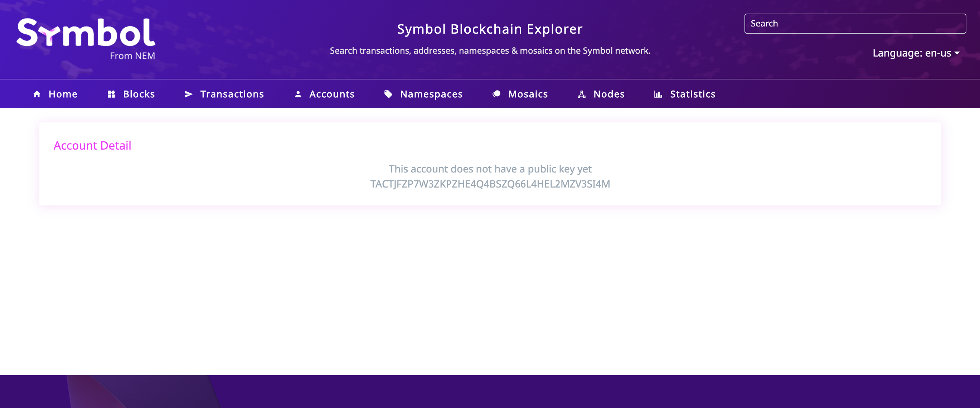980x408 pixels.
Task: Click the Blocks grid icon
Action: point(111,94)
